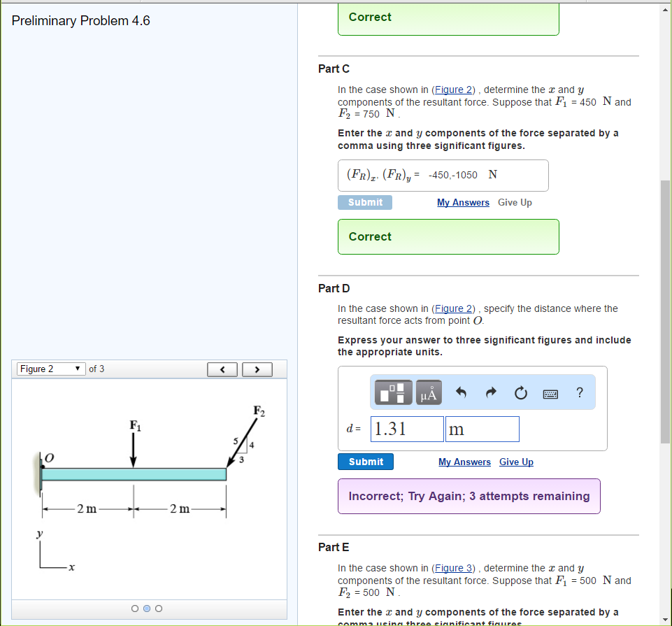Open the µÅ units symbols palette
This screenshot has height=626, width=672.
429,392
